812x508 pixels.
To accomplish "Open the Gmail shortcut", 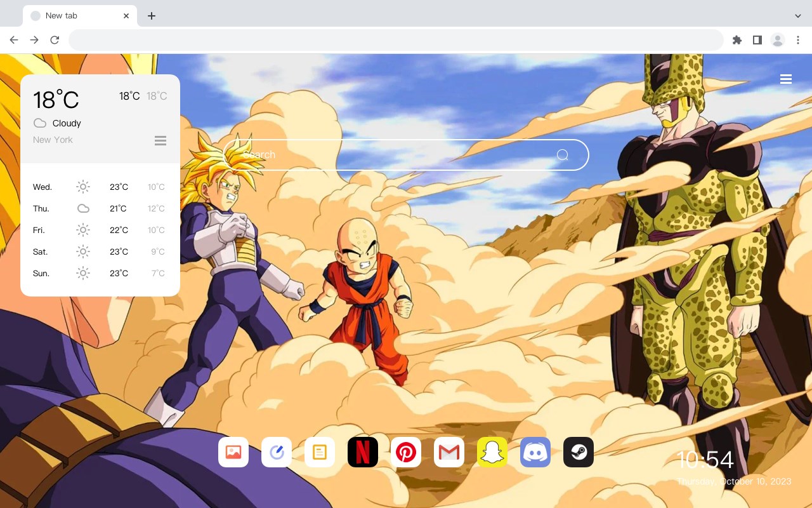I will click(449, 452).
